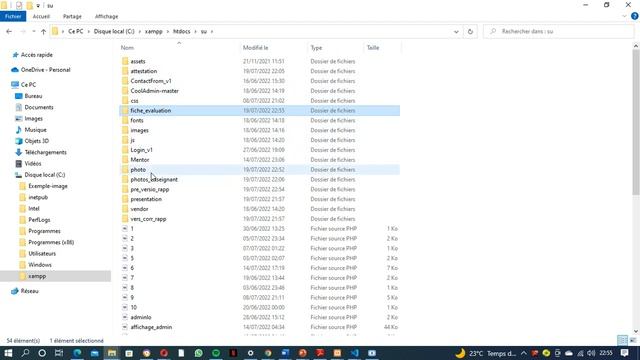Screen dimensions: 640x360
Task: Select PerfLogs folder in sidebar
Action: [x=39, y=220]
